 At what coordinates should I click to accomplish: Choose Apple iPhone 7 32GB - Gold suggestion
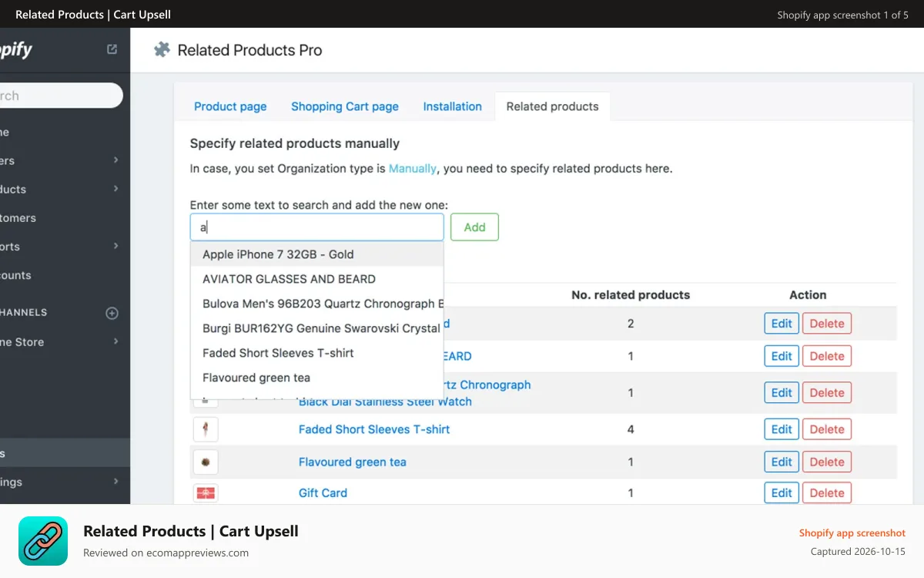point(317,254)
